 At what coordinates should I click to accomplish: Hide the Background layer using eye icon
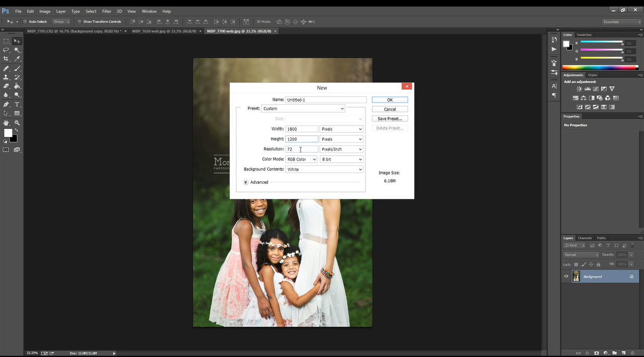pyautogui.click(x=566, y=276)
